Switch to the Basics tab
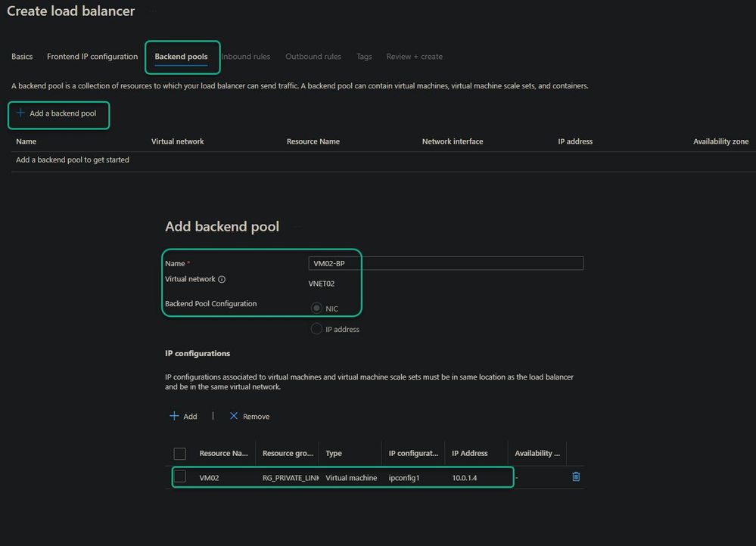The width and height of the screenshot is (756, 546). coord(22,57)
